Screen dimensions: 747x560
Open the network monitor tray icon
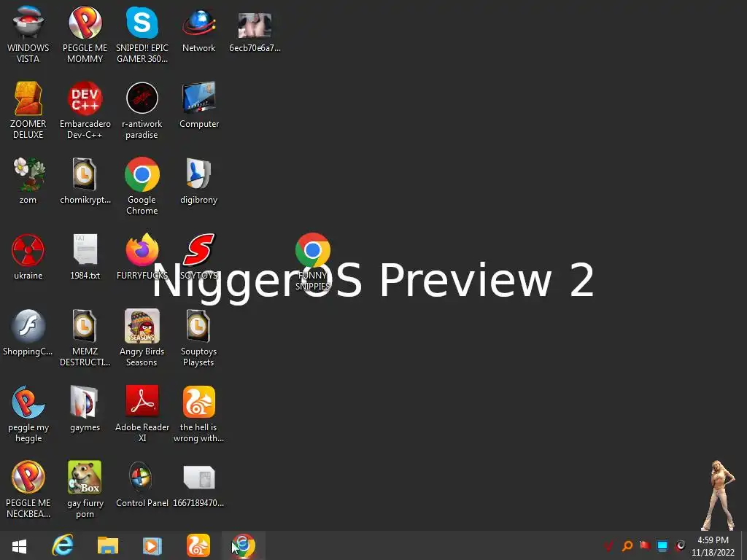[x=662, y=545]
